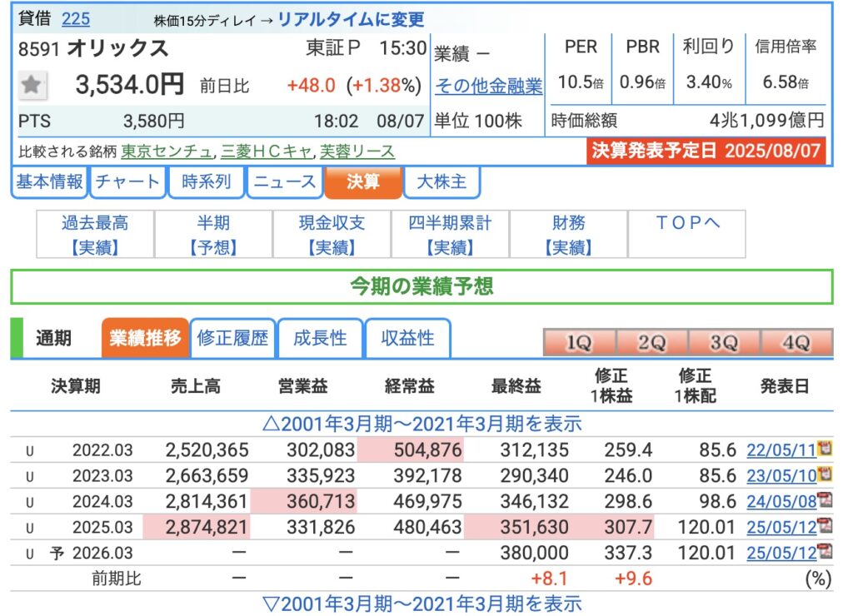Open the 23/05/10 announcement date link
The width and height of the screenshot is (853, 616).
tap(781, 475)
